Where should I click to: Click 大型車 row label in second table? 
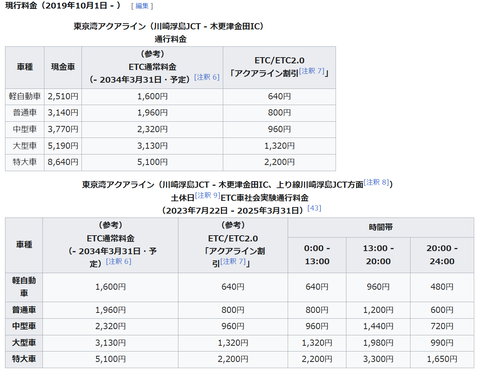[x=24, y=343]
